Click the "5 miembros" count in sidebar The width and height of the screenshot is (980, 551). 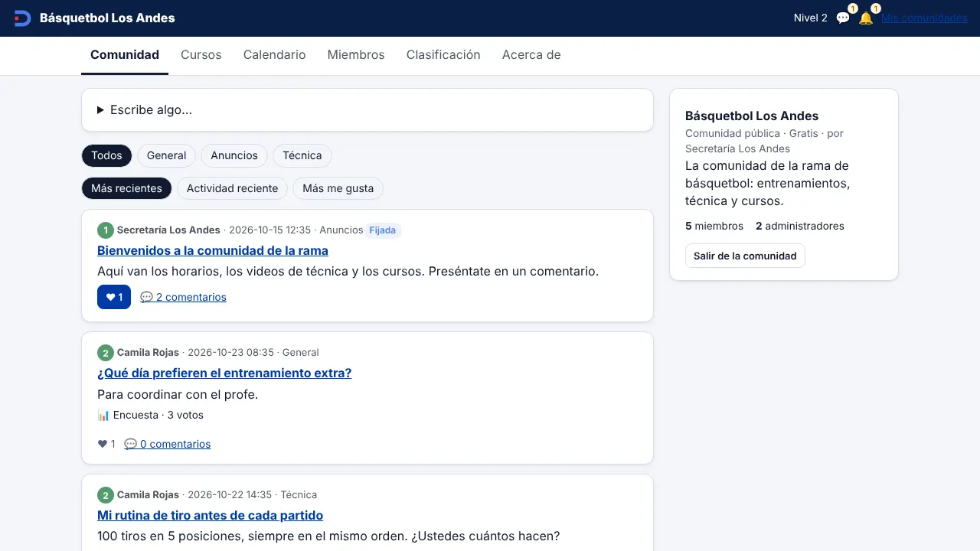pyautogui.click(x=714, y=227)
